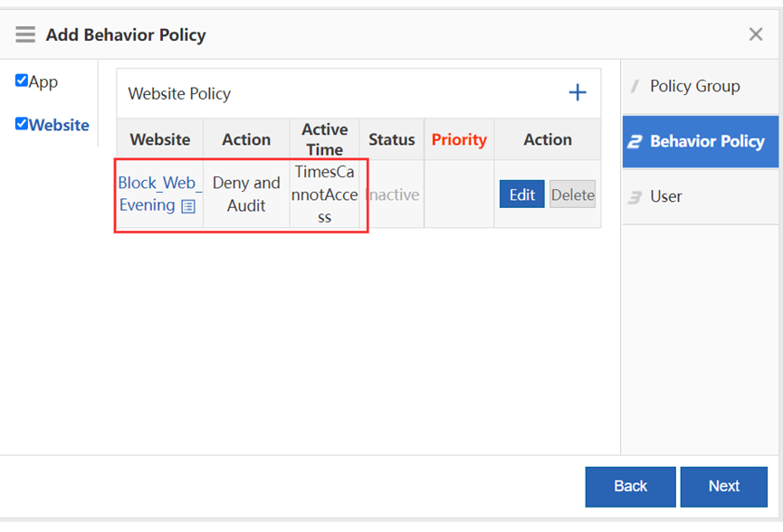Uncheck the Website checkbox

[x=22, y=123]
